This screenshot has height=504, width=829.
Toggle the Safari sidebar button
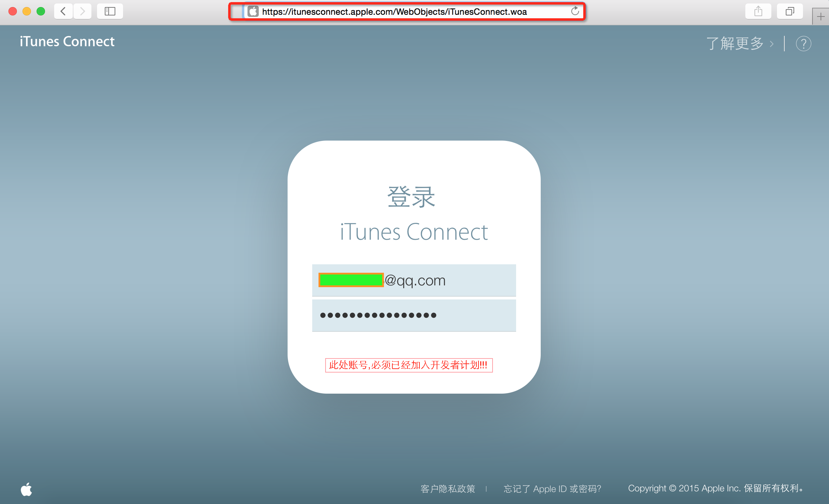pyautogui.click(x=110, y=11)
